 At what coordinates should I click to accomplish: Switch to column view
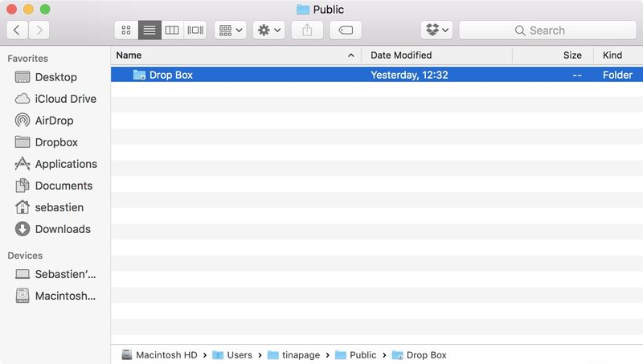click(x=172, y=31)
